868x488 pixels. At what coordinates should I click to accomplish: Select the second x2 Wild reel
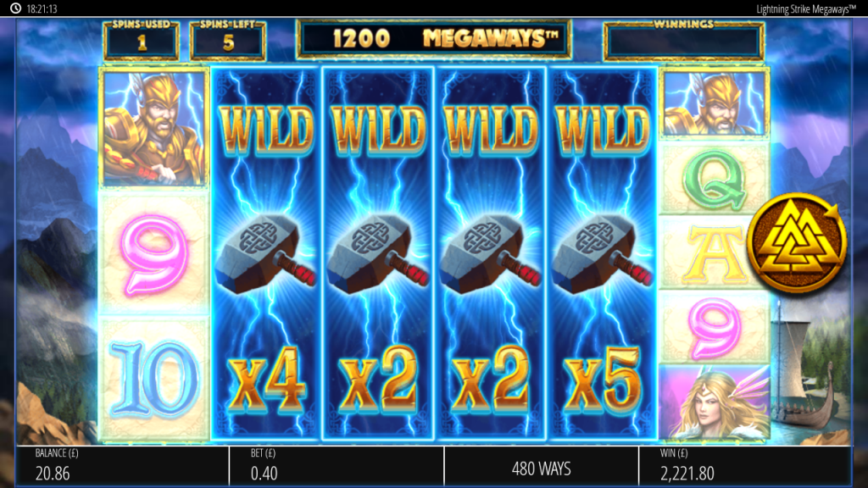[491, 254]
